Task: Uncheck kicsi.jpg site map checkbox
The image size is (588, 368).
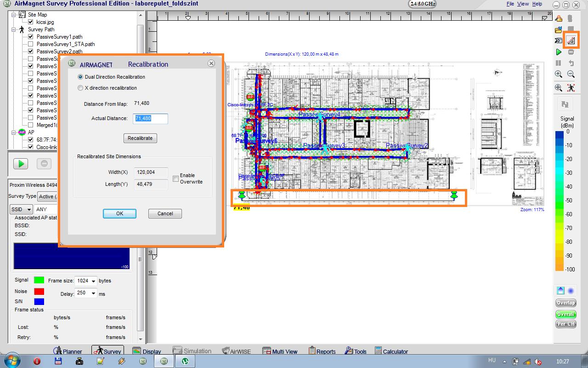Action: (x=31, y=22)
